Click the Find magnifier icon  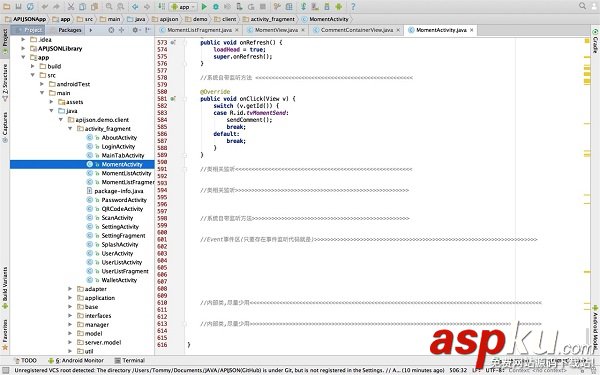click(x=109, y=7)
